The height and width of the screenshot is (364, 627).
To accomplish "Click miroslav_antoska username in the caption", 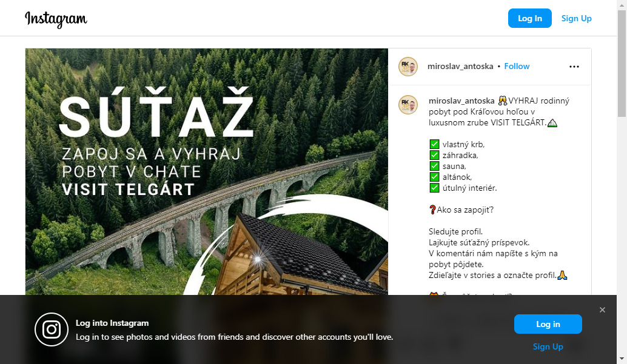I will tap(461, 101).
